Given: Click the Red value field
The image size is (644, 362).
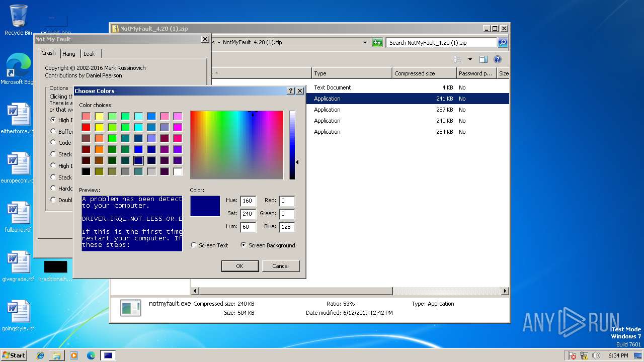Looking at the screenshot, I should coord(286,201).
